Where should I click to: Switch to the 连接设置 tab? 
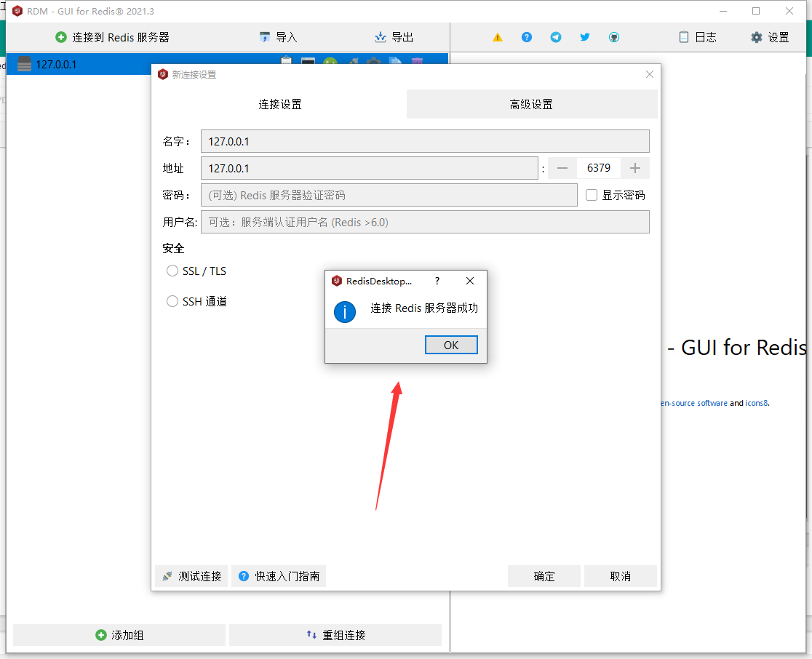pyautogui.click(x=279, y=104)
